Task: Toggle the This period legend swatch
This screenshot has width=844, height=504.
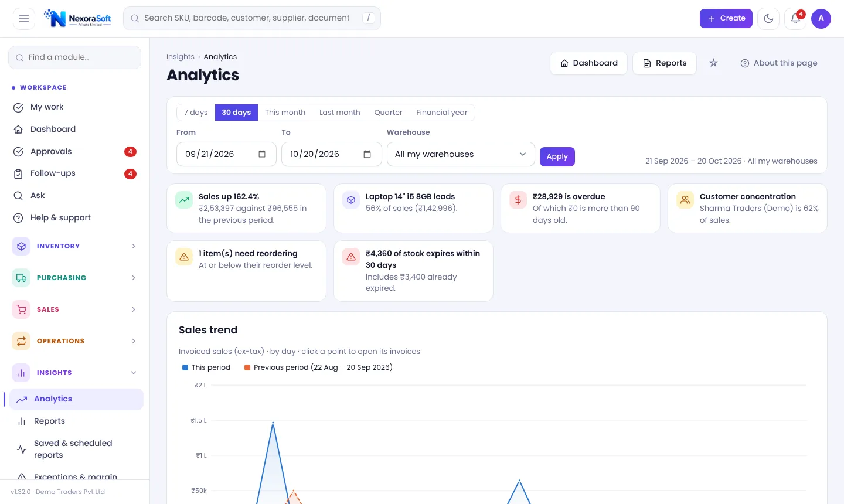Action: 185,367
